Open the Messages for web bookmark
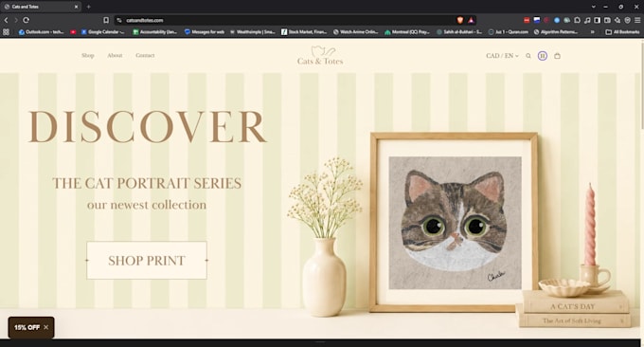This screenshot has height=347, width=644. tap(205, 31)
